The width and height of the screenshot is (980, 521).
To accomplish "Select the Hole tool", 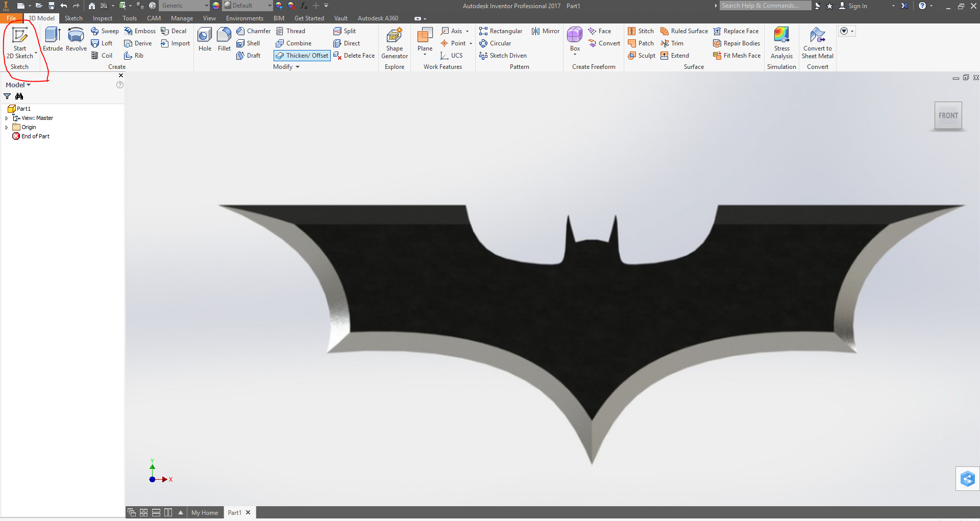I will point(205,39).
